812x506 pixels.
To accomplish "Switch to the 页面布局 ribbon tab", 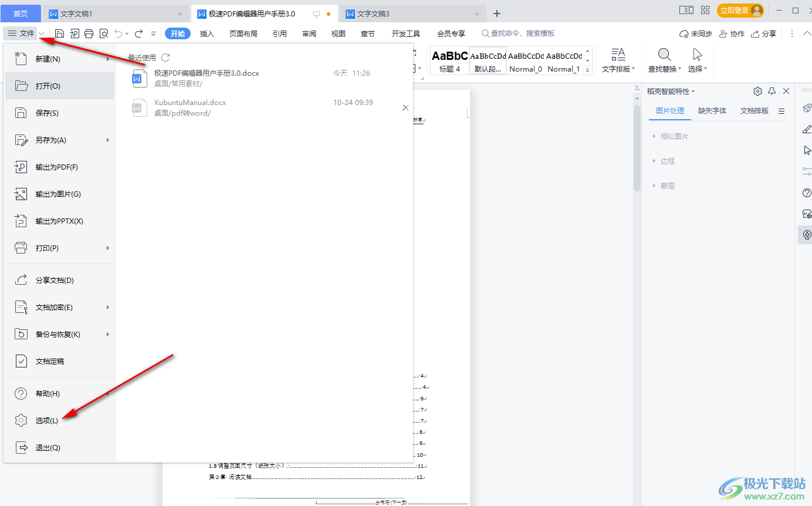I will pos(243,34).
